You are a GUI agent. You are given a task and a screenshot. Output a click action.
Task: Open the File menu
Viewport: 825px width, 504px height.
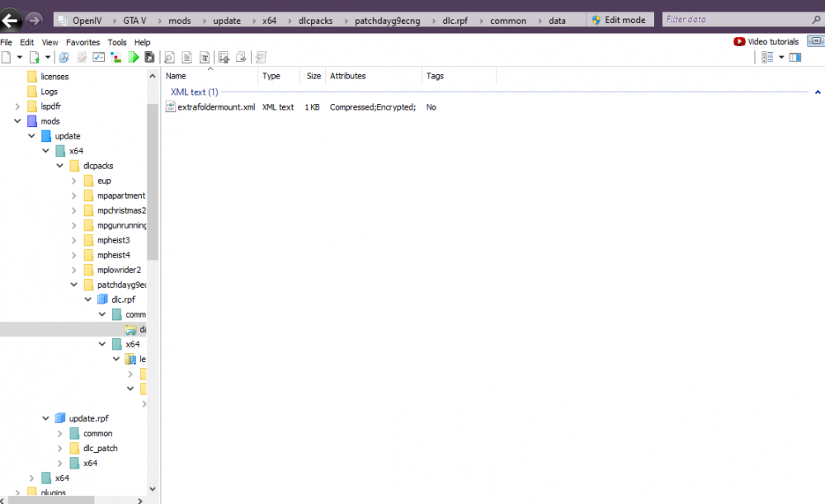click(x=7, y=42)
